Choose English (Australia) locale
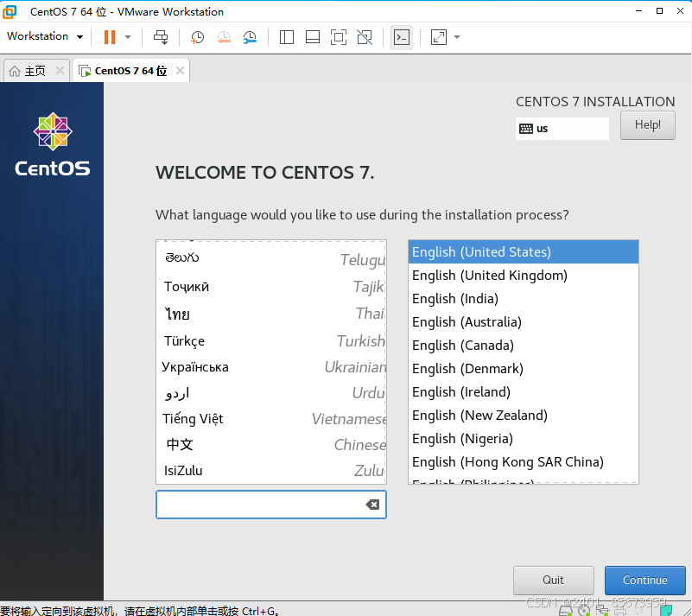The height and width of the screenshot is (616, 692). pos(524,322)
